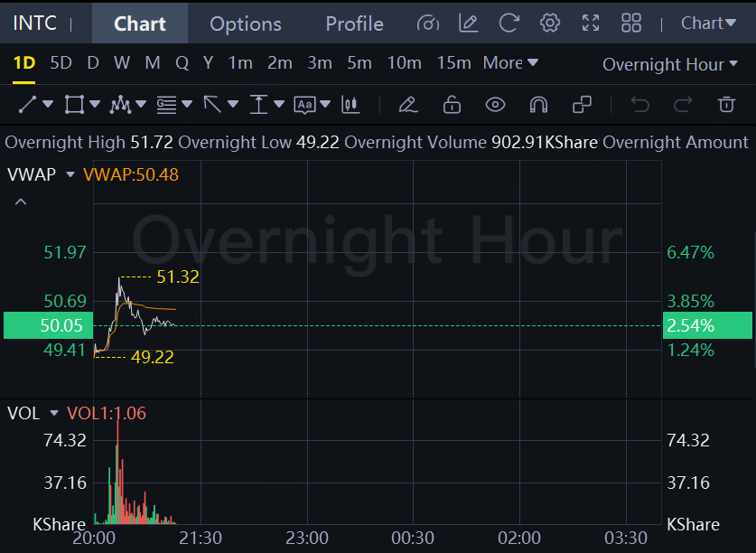
Task: Toggle the drawing lock icon
Action: point(452,105)
